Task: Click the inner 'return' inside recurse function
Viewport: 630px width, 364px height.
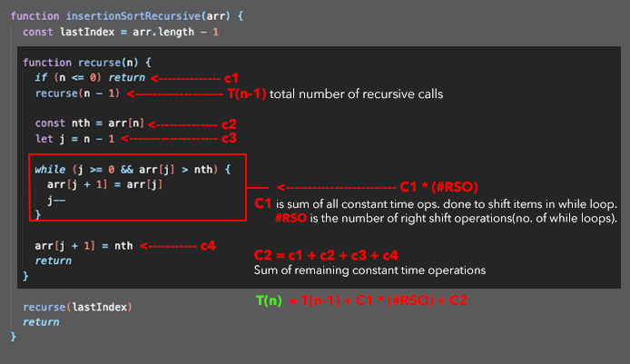Action: [x=53, y=261]
